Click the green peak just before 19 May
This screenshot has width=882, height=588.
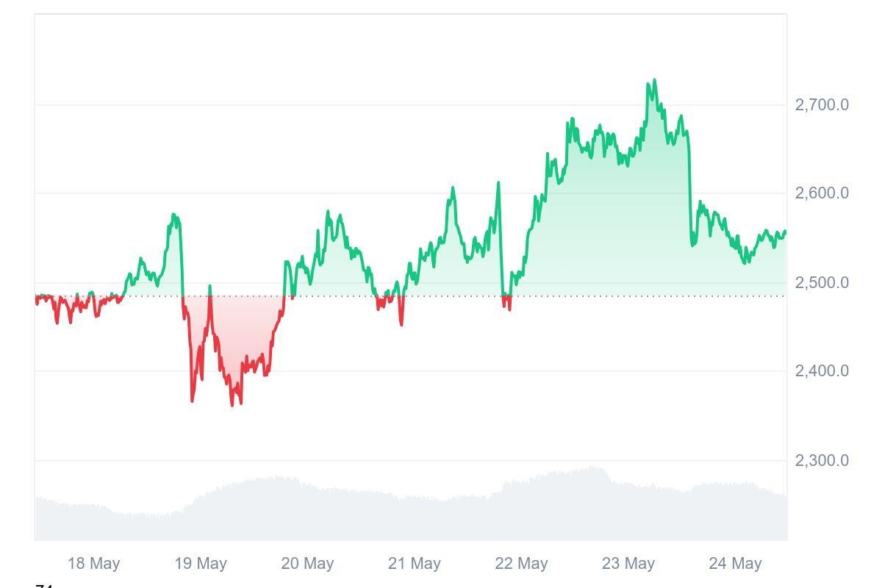point(174,215)
